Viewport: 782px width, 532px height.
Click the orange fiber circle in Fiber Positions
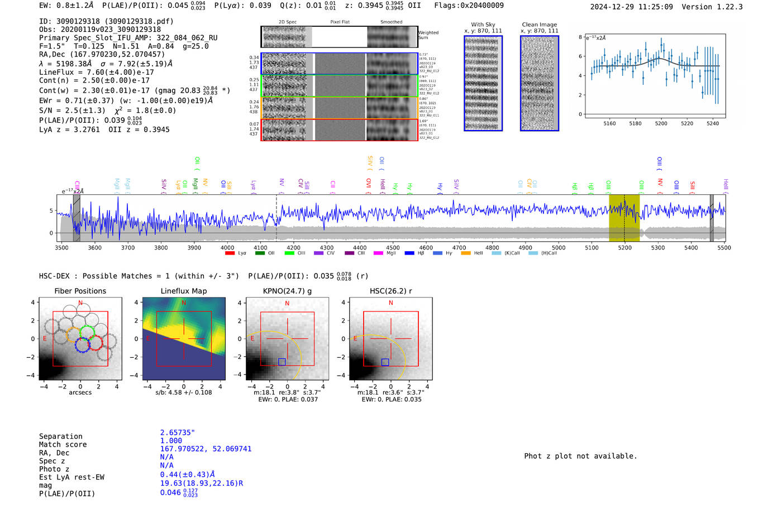point(74,335)
